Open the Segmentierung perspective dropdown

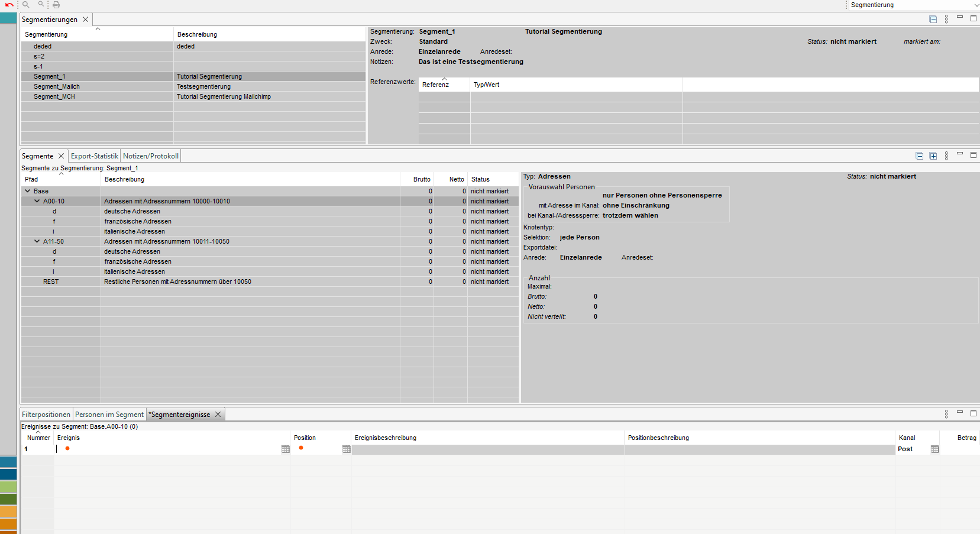[x=914, y=5]
